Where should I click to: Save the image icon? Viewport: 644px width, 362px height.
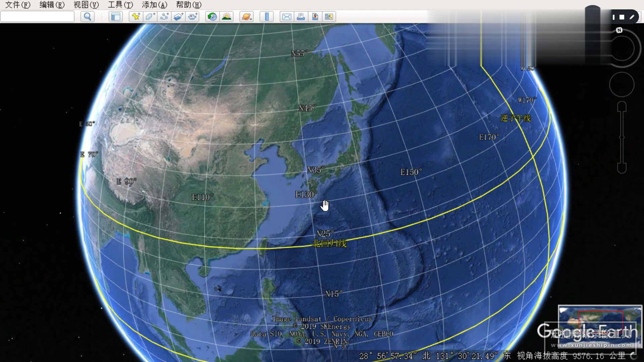pyautogui.click(x=315, y=16)
